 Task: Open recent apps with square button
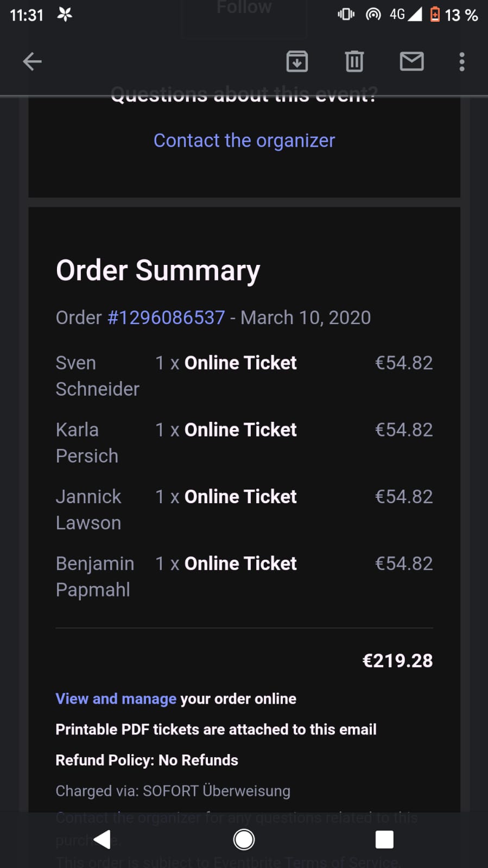[384, 839]
